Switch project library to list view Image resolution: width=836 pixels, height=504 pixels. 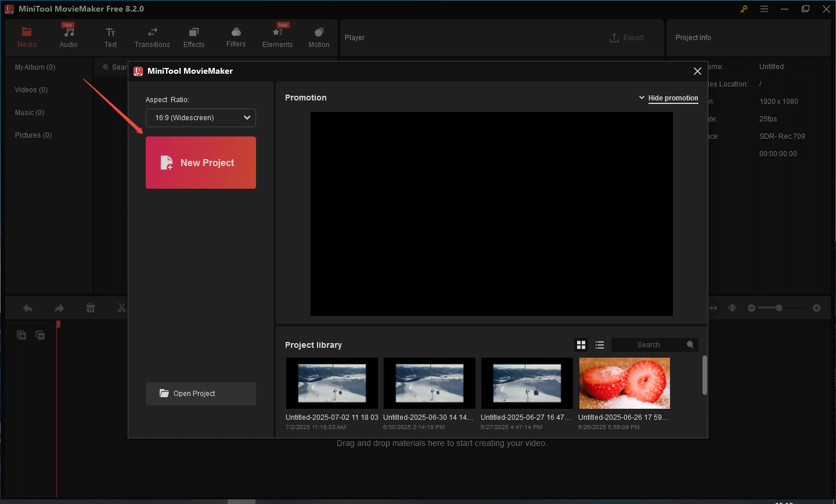(600, 345)
